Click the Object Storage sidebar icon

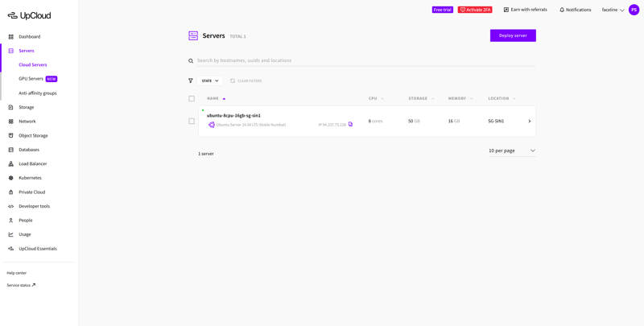(x=11, y=136)
